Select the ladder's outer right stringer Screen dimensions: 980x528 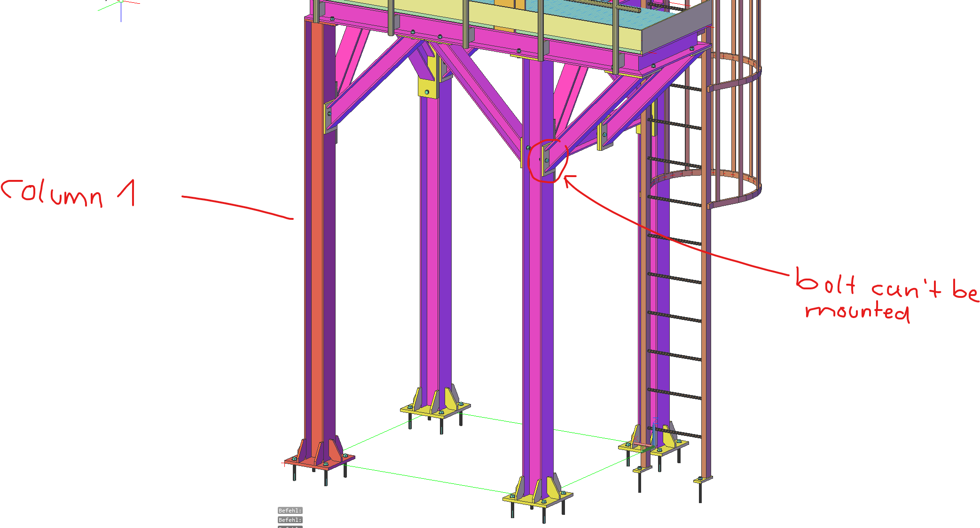705,263
